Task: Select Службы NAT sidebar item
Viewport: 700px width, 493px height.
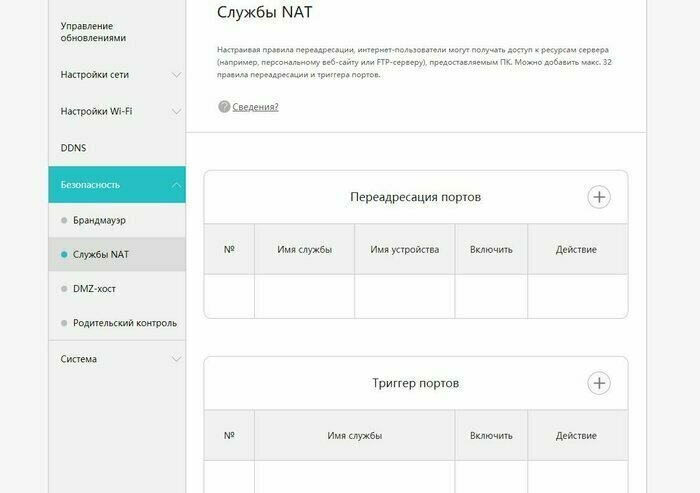Action: 101,254
